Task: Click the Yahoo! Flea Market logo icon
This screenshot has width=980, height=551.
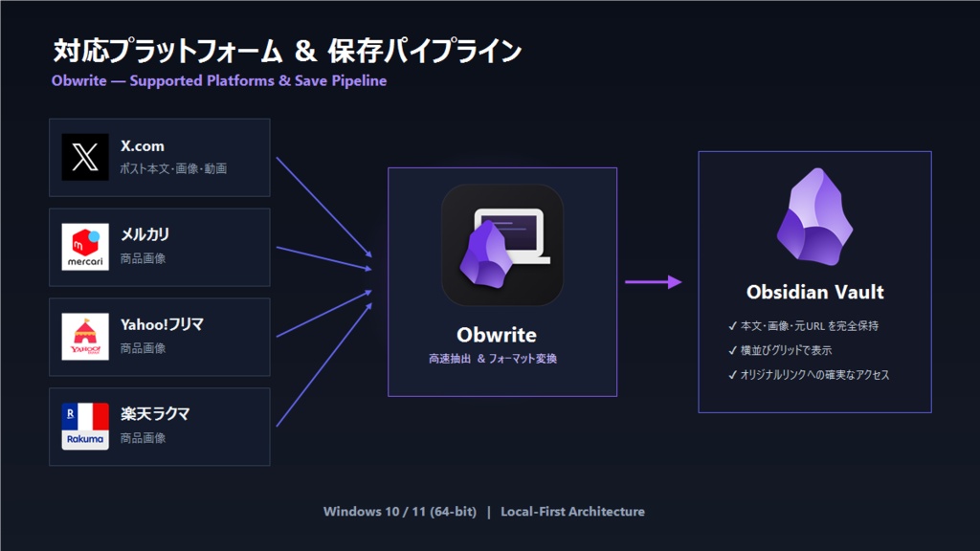Action: (x=85, y=337)
